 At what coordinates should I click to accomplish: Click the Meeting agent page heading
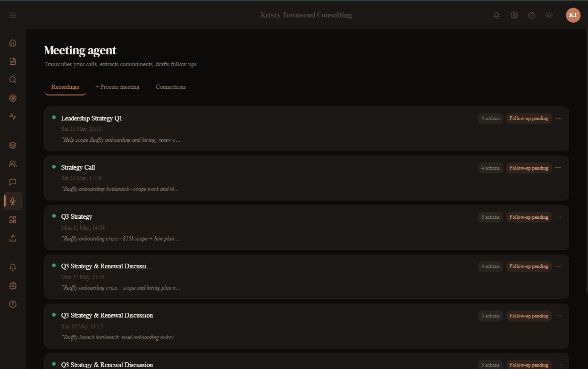(80, 50)
